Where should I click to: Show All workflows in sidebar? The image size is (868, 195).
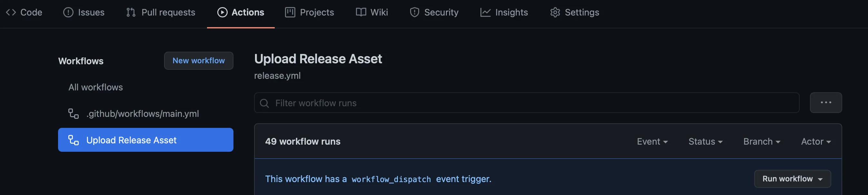pyautogui.click(x=95, y=87)
